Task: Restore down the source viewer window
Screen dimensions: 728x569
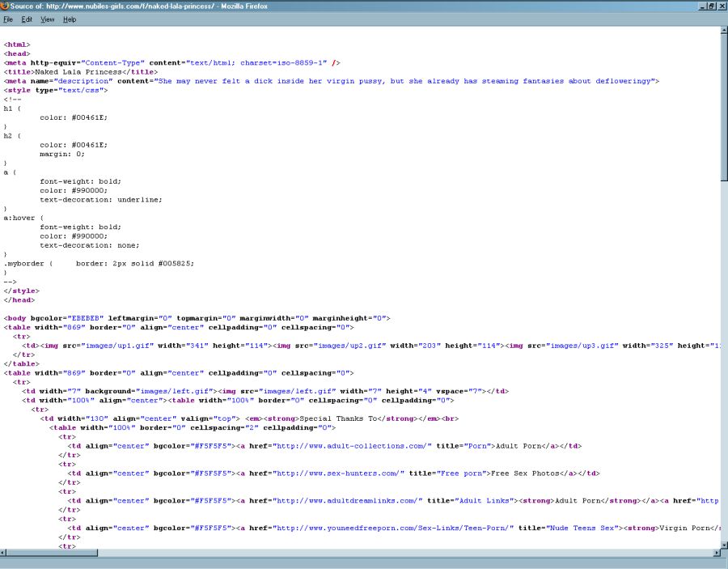Action: point(711,6)
